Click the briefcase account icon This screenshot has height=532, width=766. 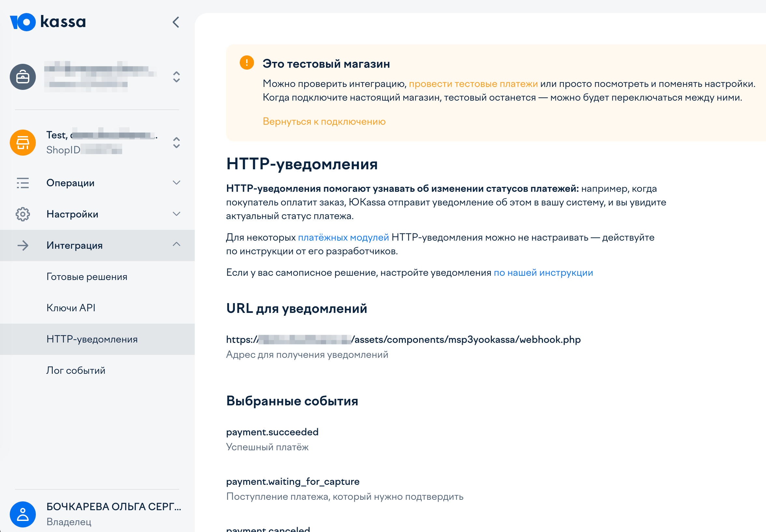coord(23,77)
